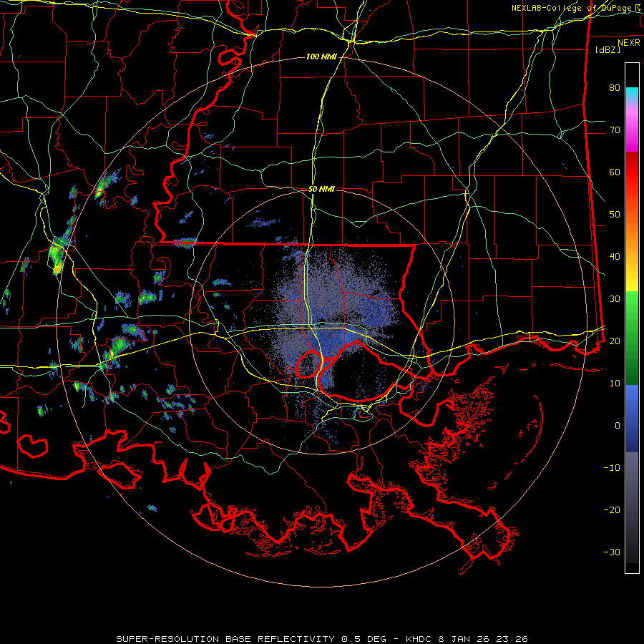Click the green segment of the reflectivity color bar
The image size is (644, 644).
(632, 338)
